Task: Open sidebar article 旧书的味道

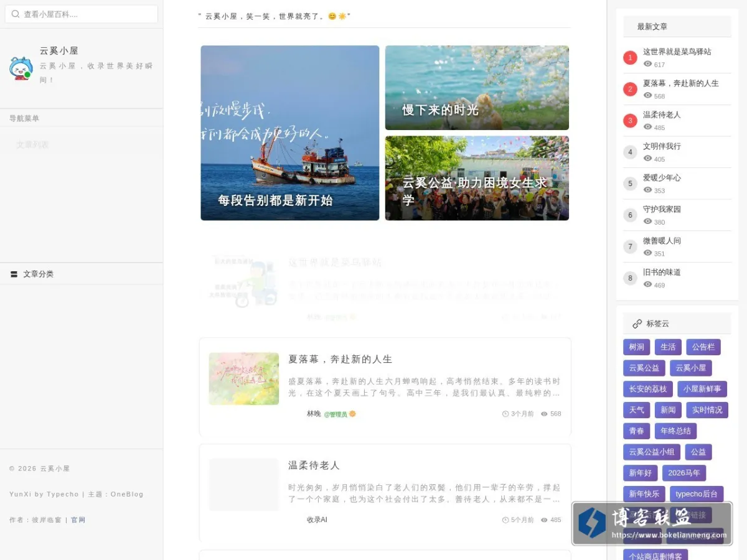Action: (x=662, y=272)
